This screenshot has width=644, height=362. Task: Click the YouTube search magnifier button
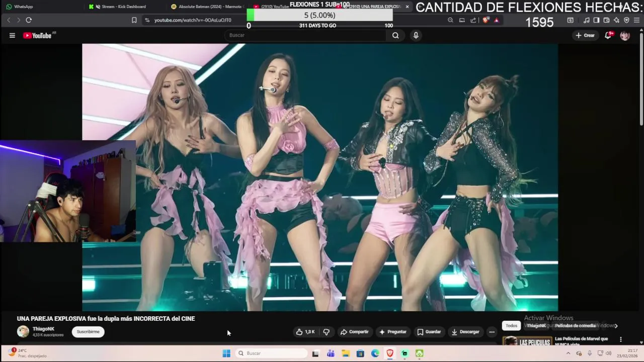tap(395, 35)
